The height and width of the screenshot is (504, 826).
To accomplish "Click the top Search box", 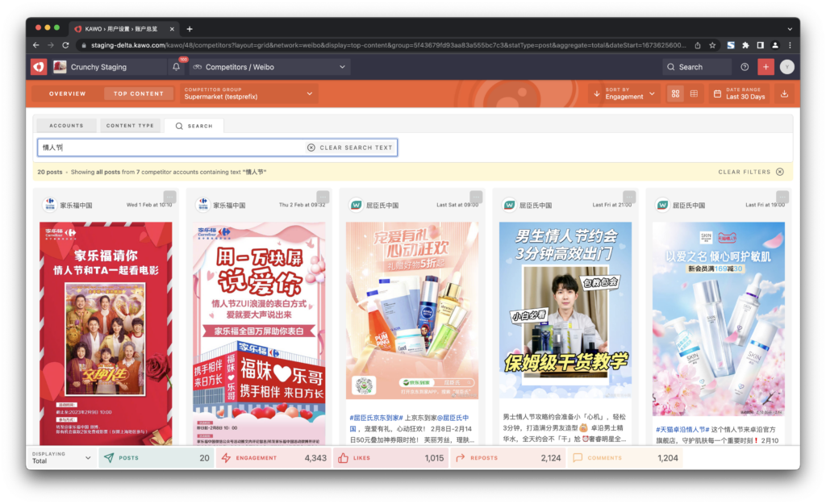I will click(x=696, y=67).
